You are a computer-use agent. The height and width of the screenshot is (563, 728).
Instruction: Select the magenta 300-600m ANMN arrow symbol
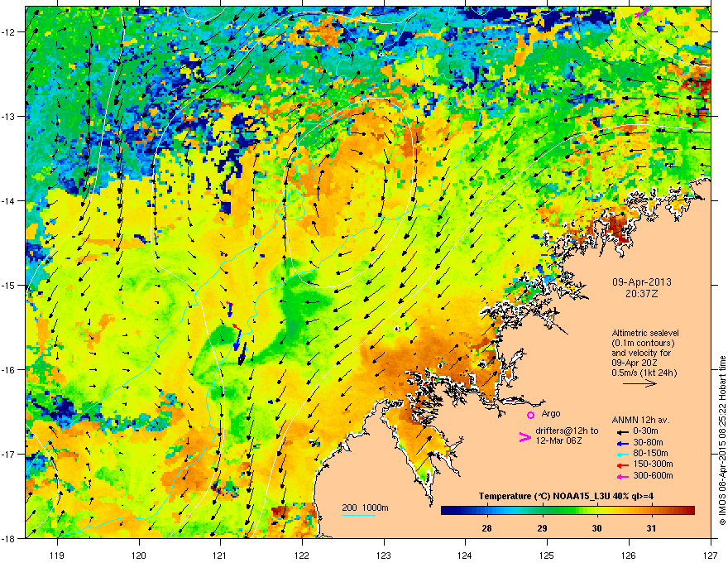(x=623, y=476)
